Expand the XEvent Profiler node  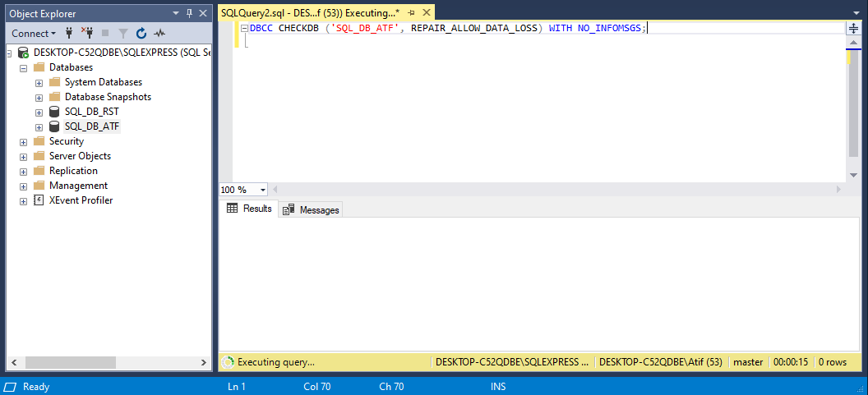pyautogui.click(x=23, y=201)
